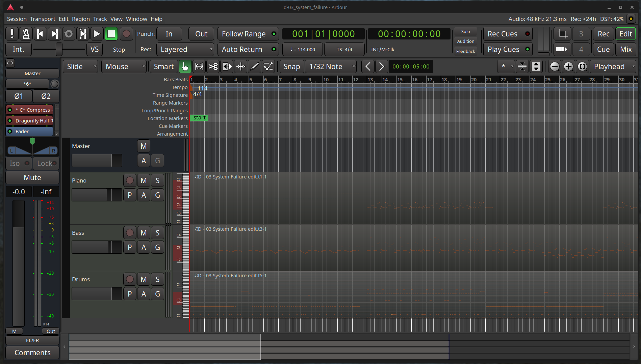Open the 1/32 Note grid dropdown
Screen dimensions: 641x364
tap(332, 66)
